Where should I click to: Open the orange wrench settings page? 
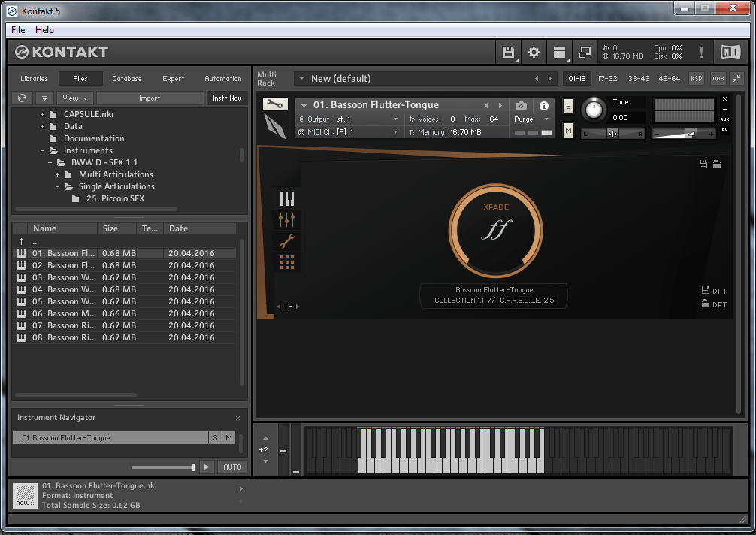click(x=287, y=241)
